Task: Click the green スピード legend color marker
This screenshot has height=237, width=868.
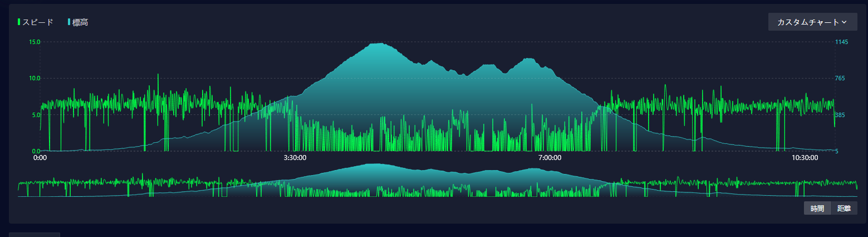Action: (x=19, y=22)
